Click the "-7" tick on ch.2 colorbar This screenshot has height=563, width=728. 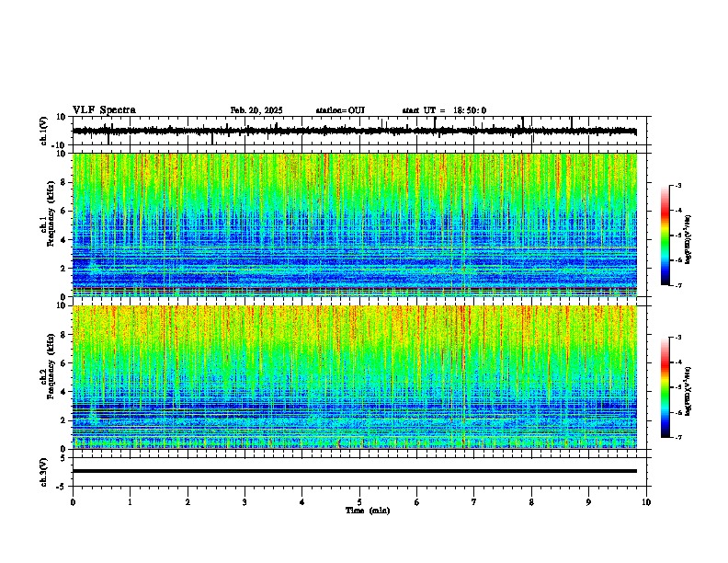[678, 438]
